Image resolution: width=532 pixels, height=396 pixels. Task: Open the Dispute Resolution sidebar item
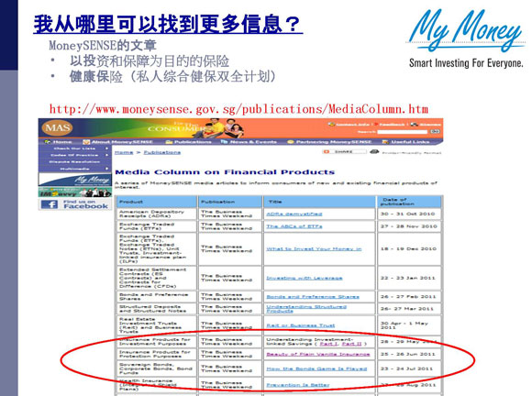74,161
